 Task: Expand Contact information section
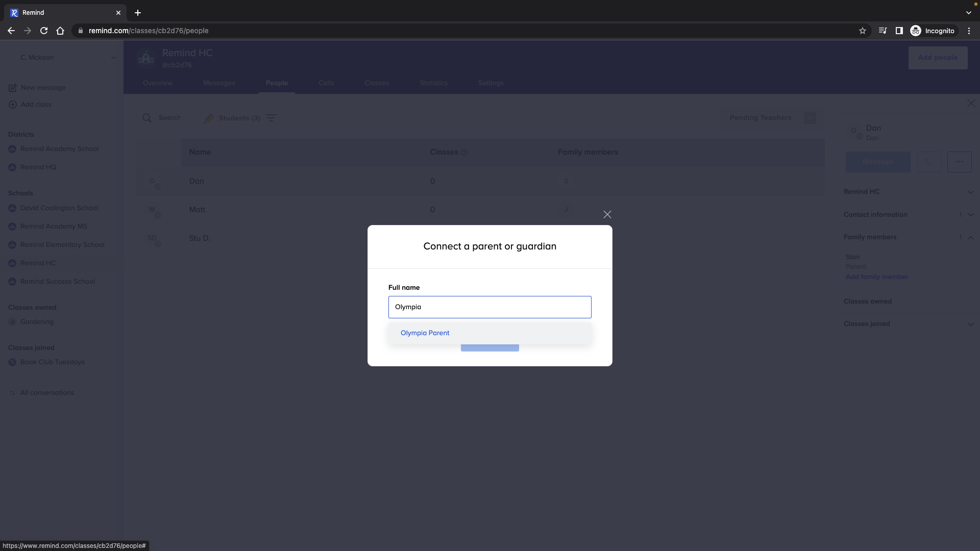(970, 215)
